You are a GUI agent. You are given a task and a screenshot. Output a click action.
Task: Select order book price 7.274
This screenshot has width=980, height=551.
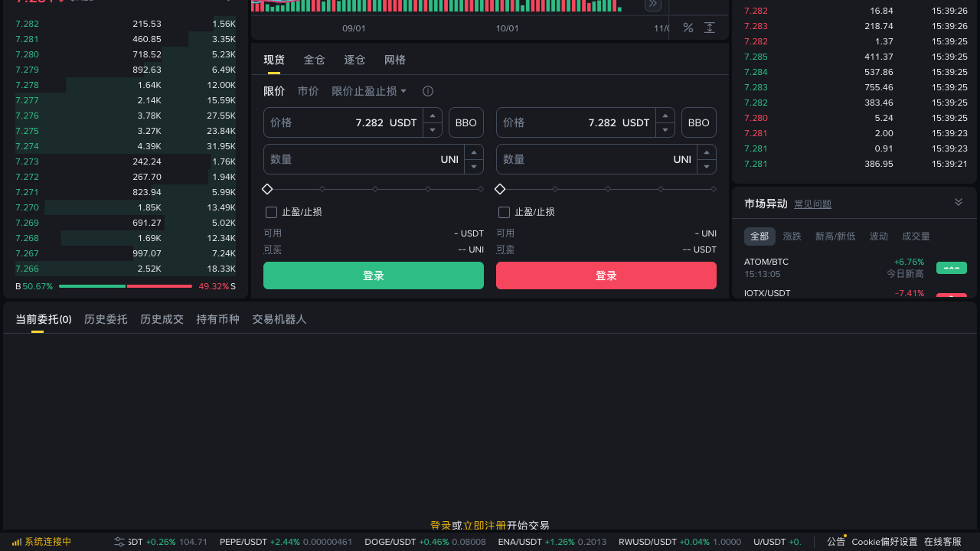pyautogui.click(x=27, y=146)
